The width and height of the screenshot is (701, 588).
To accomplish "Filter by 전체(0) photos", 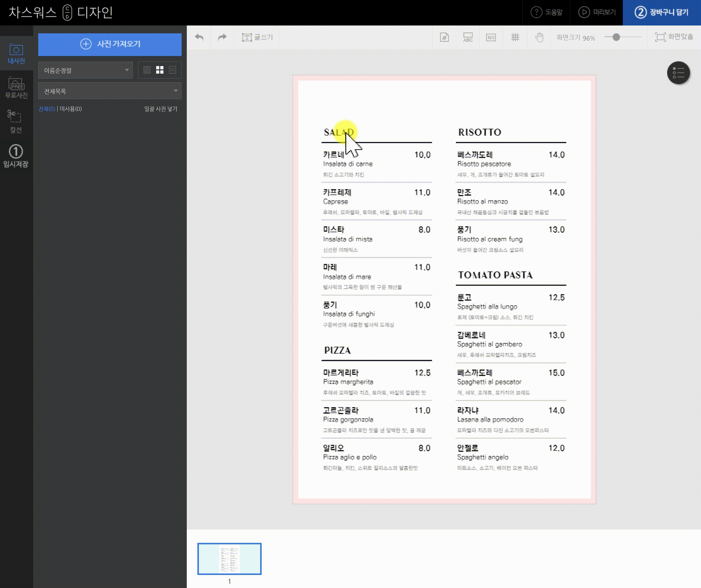I will 47,109.
